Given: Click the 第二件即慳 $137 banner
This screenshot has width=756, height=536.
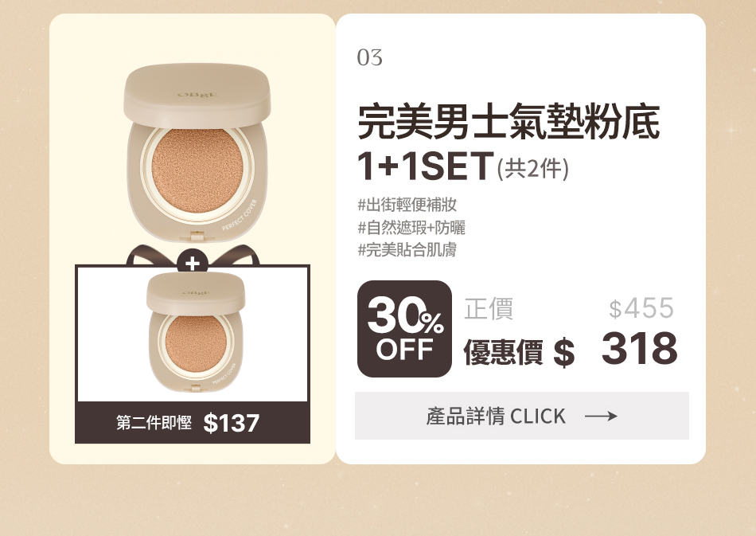Looking at the screenshot, I should tap(193, 423).
